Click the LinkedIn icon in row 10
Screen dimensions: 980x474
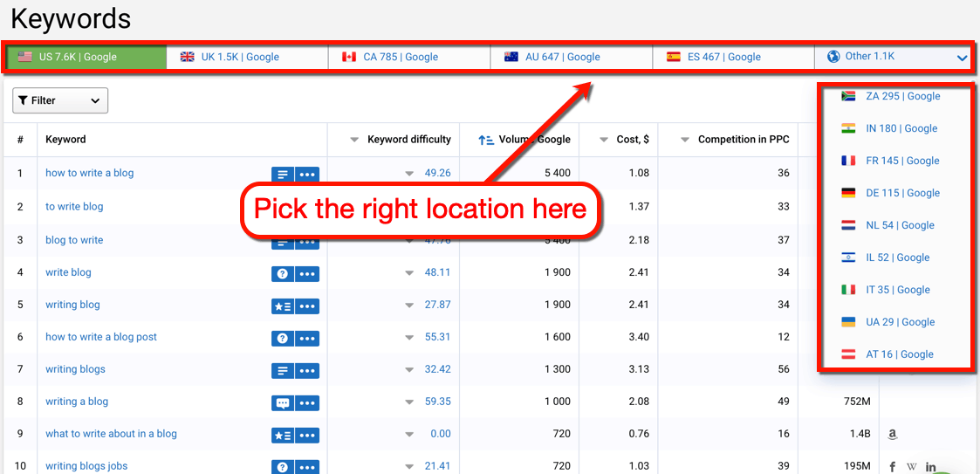click(930, 466)
